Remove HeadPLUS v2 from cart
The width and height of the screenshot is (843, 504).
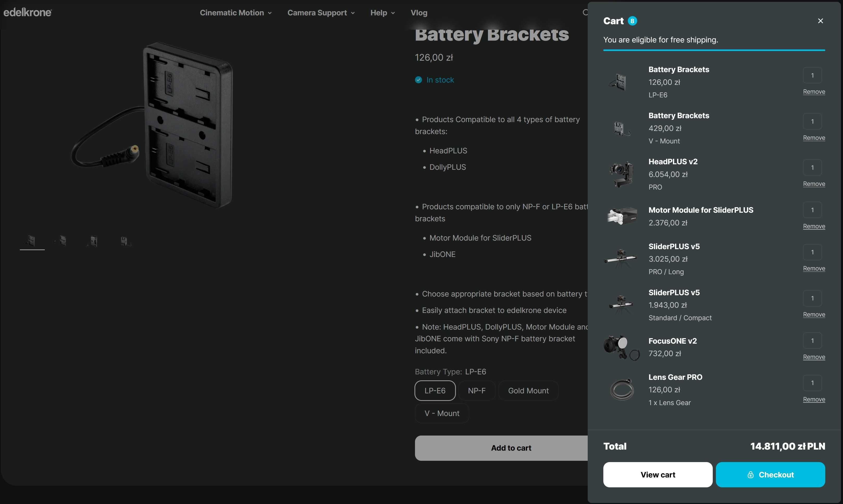pos(814,184)
